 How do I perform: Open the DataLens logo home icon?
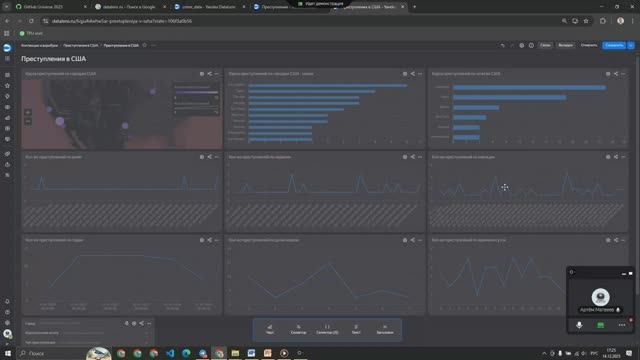click(7, 48)
